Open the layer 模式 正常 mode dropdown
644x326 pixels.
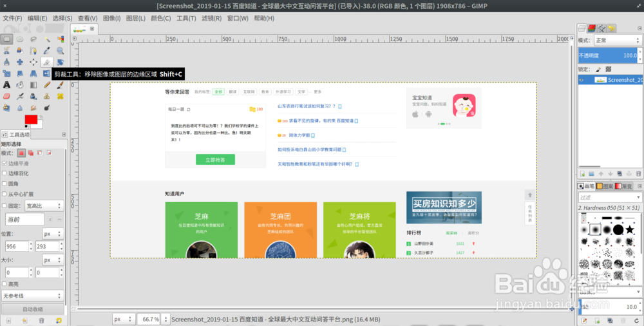point(618,41)
